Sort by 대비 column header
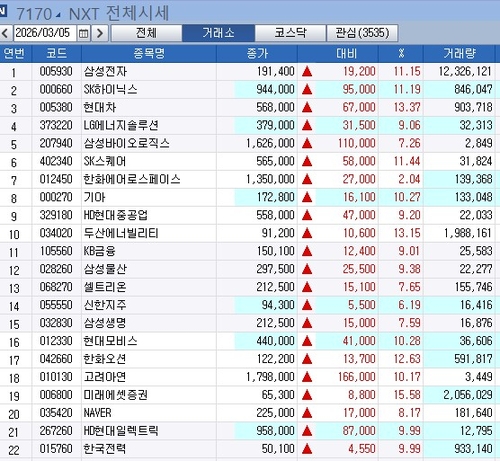This screenshot has width=500, height=461. point(347,54)
